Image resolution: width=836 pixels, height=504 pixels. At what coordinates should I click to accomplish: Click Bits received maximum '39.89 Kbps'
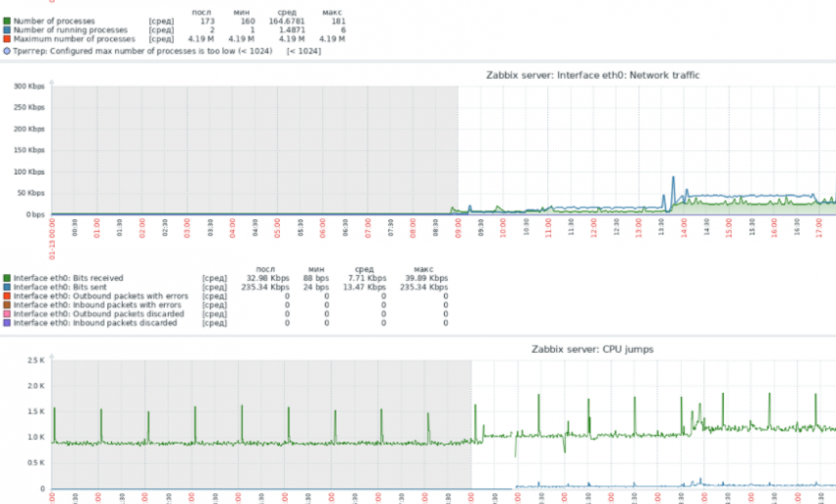click(426, 278)
